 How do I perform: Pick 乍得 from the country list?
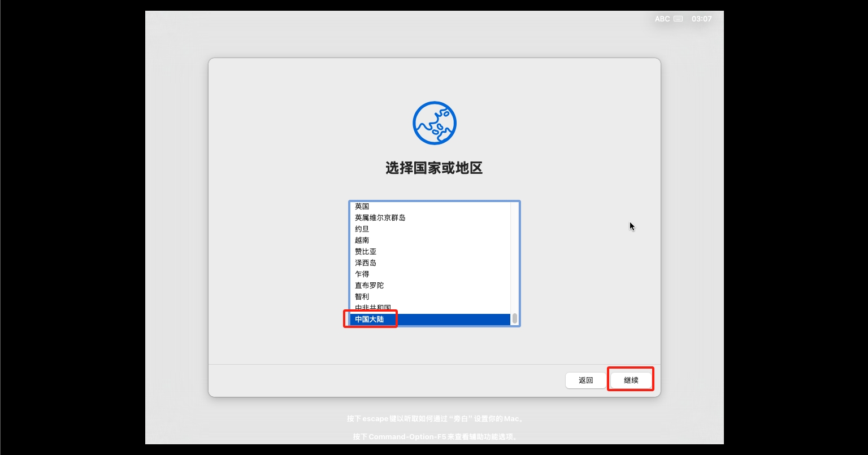tap(430, 274)
